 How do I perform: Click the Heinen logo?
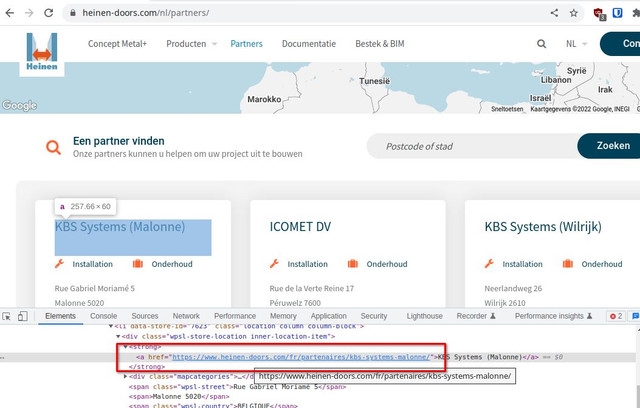[x=42, y=51]
